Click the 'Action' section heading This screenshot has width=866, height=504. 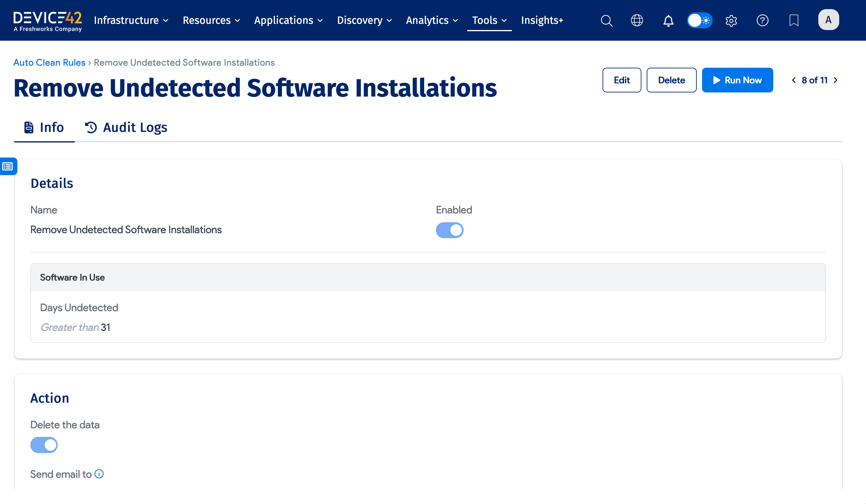(49, 398)
